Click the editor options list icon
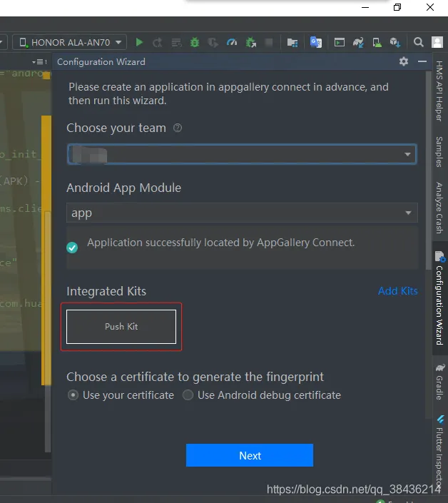 click(x=39, y=61)
